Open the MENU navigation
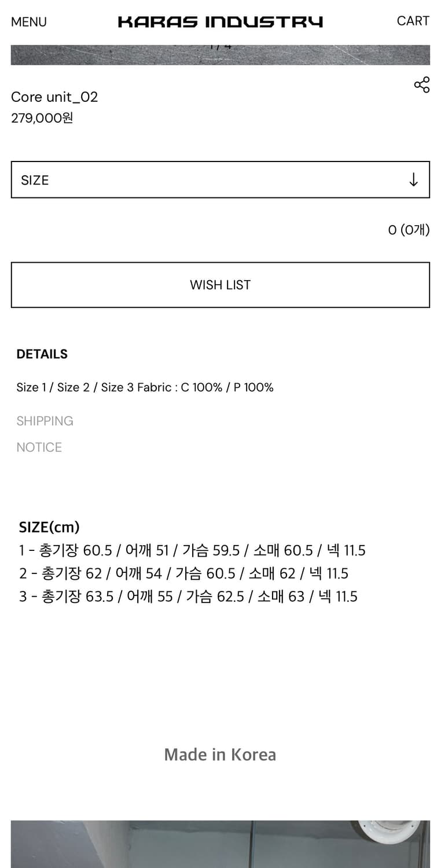 (29, 22)
